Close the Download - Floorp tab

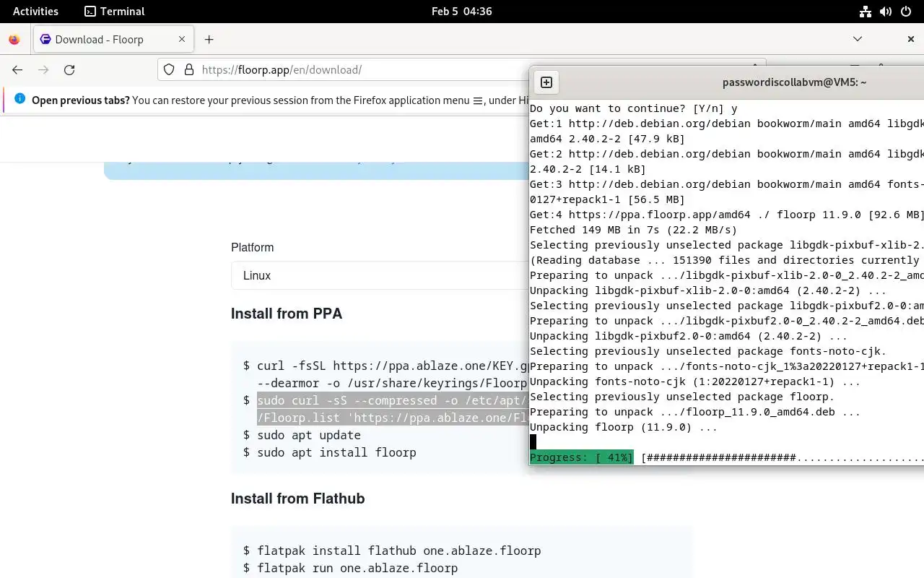click(182, 40)
